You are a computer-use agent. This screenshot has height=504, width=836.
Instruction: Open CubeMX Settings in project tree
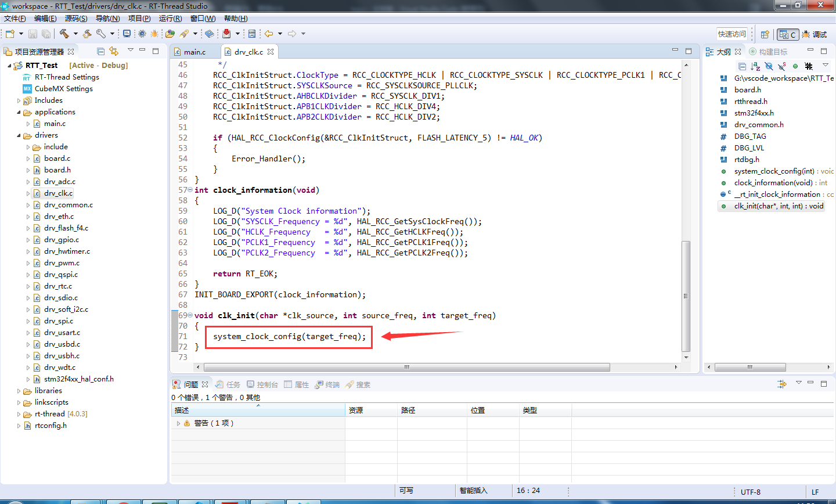pyautogui.click(x=63, y=89)
